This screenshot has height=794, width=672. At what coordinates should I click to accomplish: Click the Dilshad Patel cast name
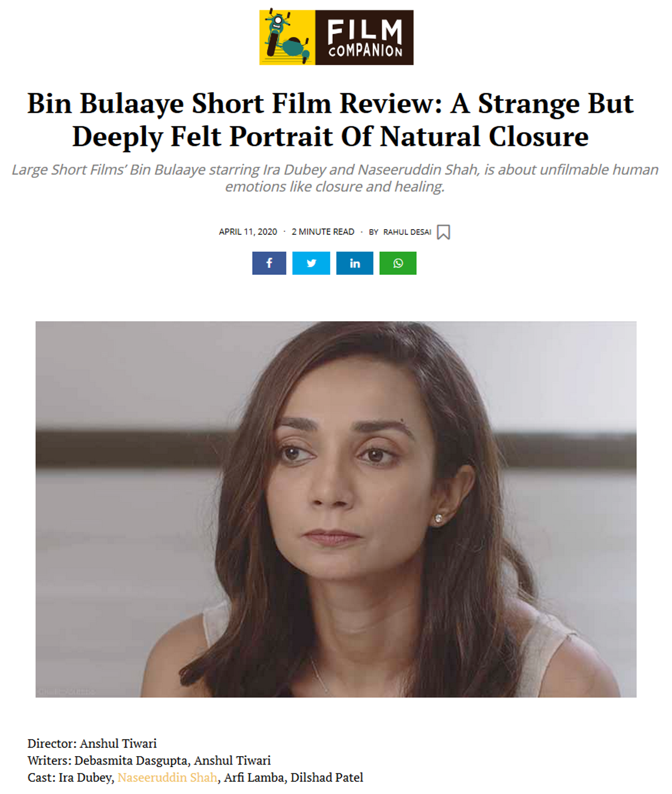[327, 778]
